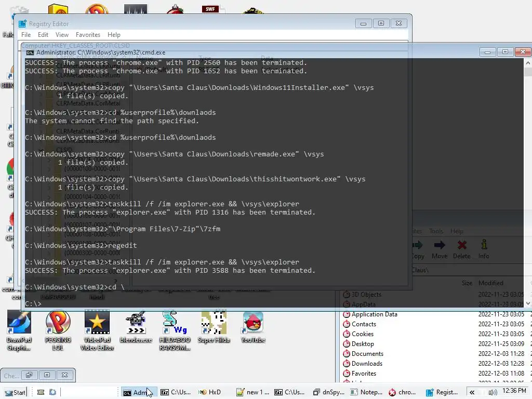Minimize the Registry Editor window
Image resolution: width=532 pixels, height=399 pixels.
(x=363, y=23)
